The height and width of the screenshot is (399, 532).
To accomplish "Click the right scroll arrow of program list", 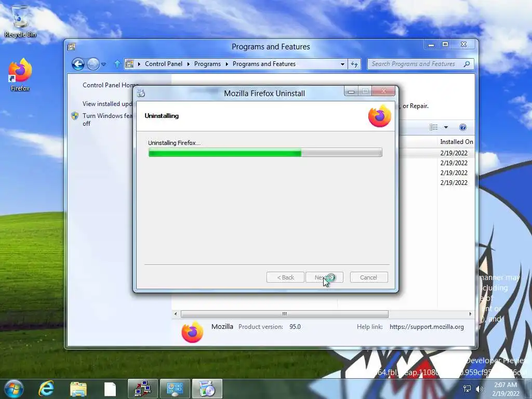I will [x=470, y=314].
